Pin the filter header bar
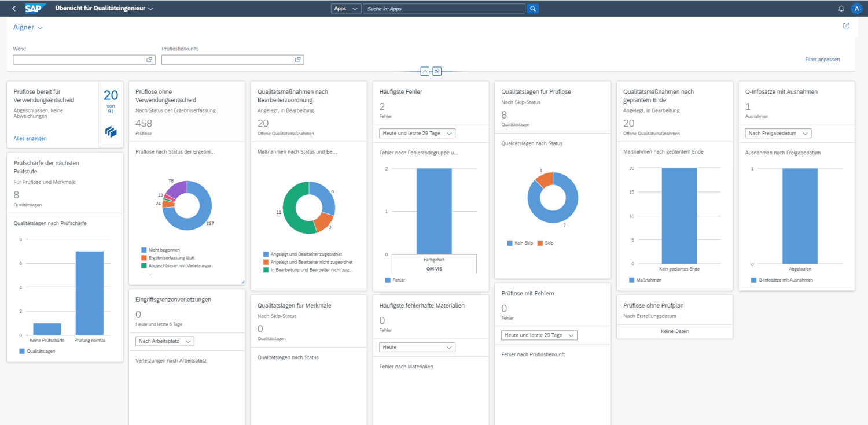This screenshot has width=868, height=425. pyautogui.click(x=437, y=71)
